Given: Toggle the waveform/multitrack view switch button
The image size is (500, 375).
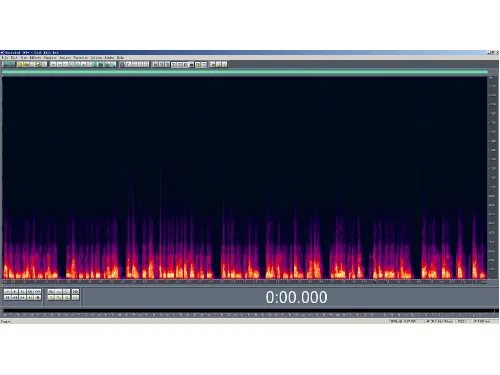Looking at the screenshot, I should click(x=8, y=64).
